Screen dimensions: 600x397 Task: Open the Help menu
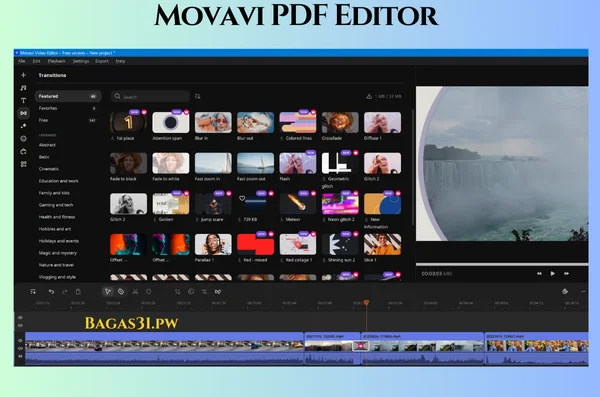pyautogui.click(x=120, y=61)
